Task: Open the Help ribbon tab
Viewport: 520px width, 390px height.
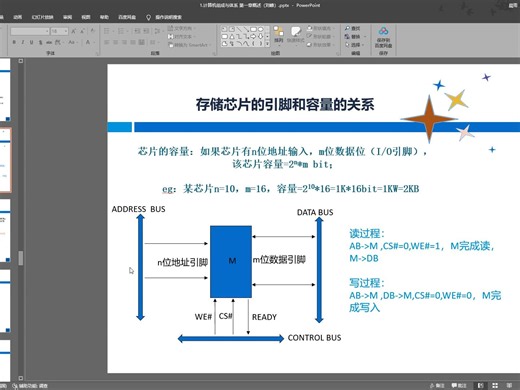Action: coord(104,17)
